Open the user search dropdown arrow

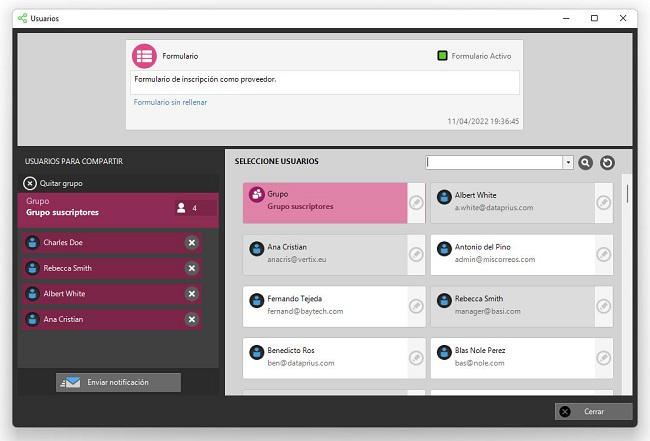pyautogui.click(x=568, y=163)
